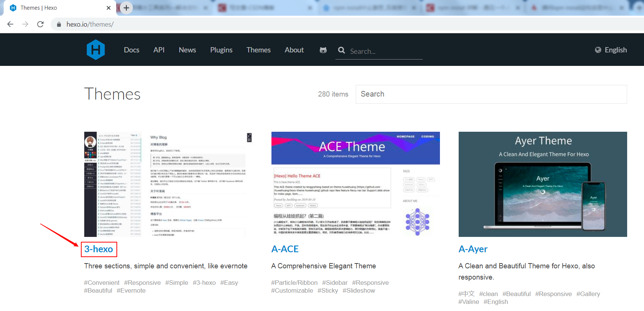This screenshot has height=311, width=644.
Task: Click 'A Comprehensive Elegant Theme' description
Action: 323,266
